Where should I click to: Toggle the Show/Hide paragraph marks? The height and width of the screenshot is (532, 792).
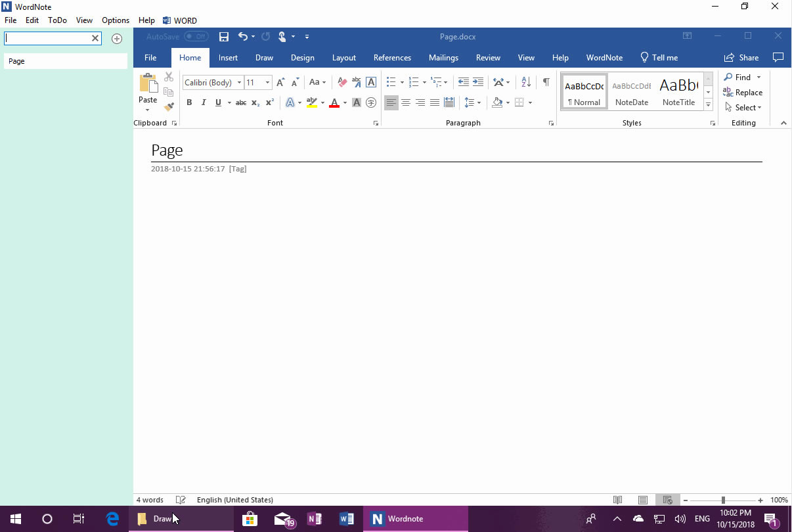pos(546,81)
